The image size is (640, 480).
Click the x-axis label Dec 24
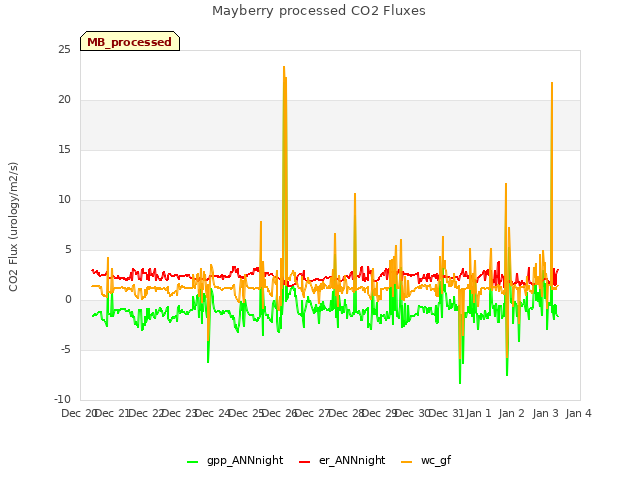pyautogui.click(x=213, y=413)
